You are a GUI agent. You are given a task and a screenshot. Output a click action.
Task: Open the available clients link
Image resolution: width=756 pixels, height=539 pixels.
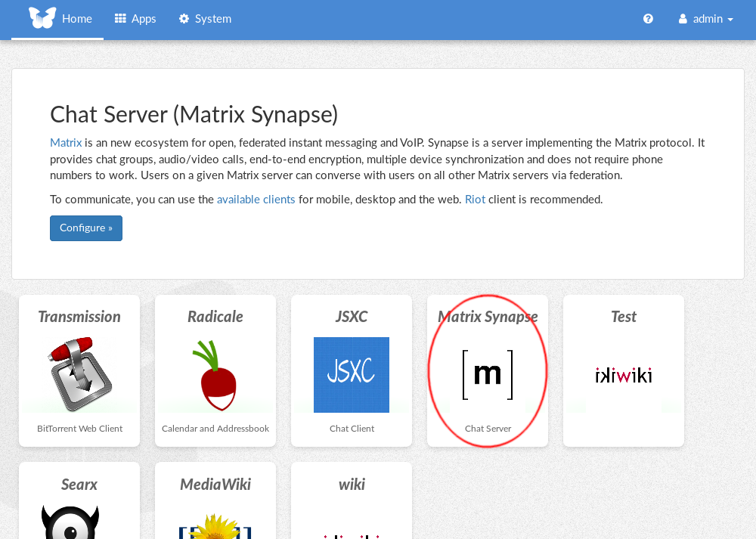256,200
